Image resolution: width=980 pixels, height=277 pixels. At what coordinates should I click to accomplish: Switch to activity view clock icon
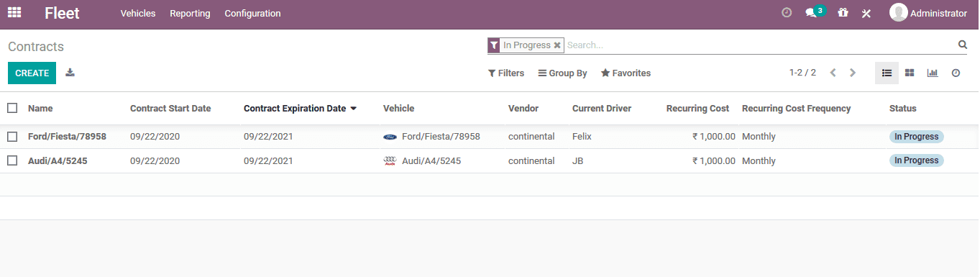[x=956, y=73]
